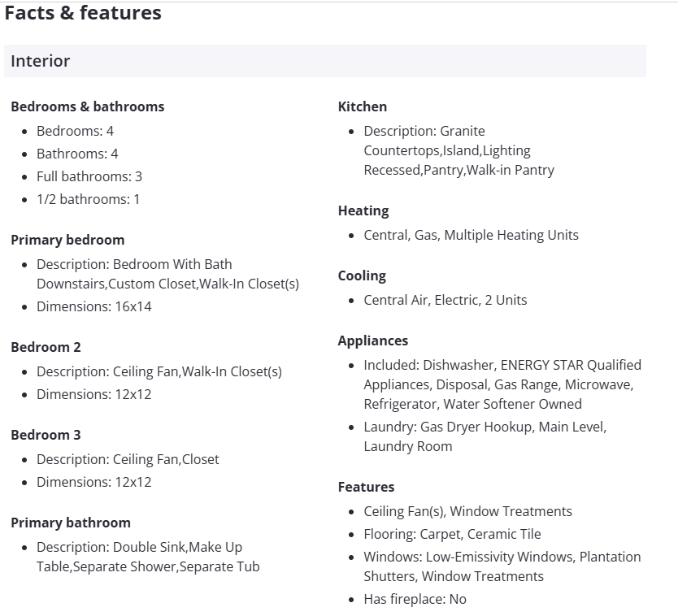Click the Flooring: Carpet, Ceramic Tile line
The width and height of the screenshot is (678, 616).
pyautogui.click(x=452, y=534)
